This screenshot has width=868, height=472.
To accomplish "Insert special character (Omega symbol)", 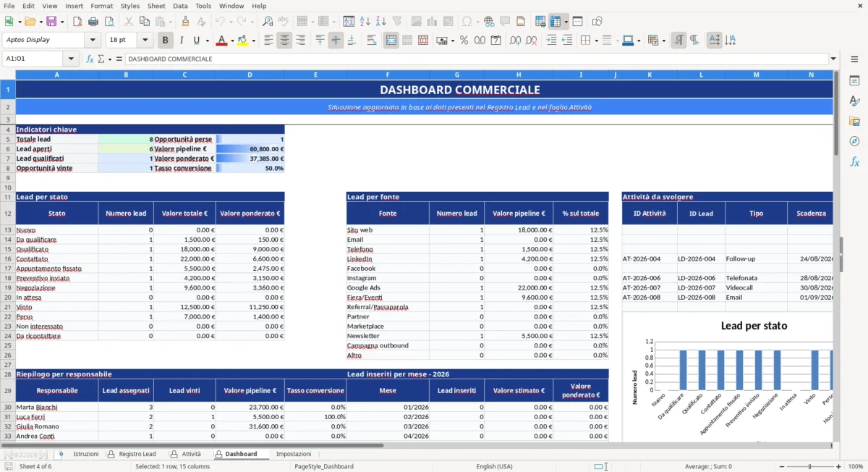I will [467, 22].
